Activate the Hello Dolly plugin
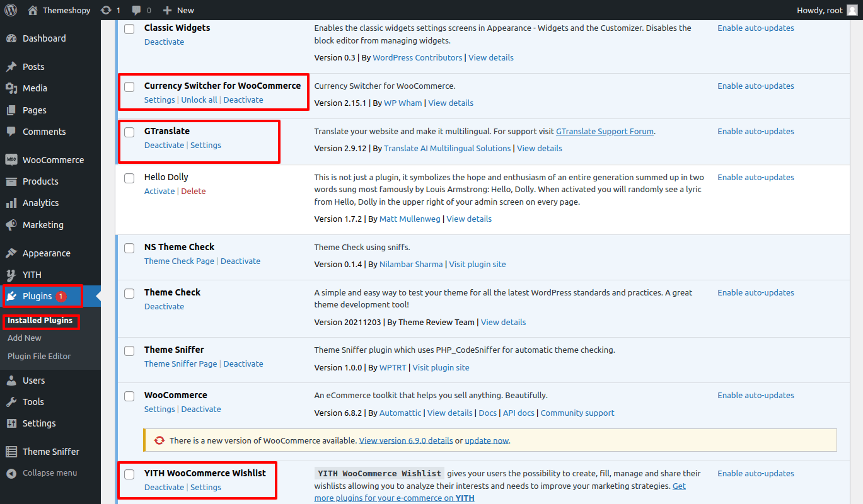Screen dimensions: 863x504 point(159,192)
